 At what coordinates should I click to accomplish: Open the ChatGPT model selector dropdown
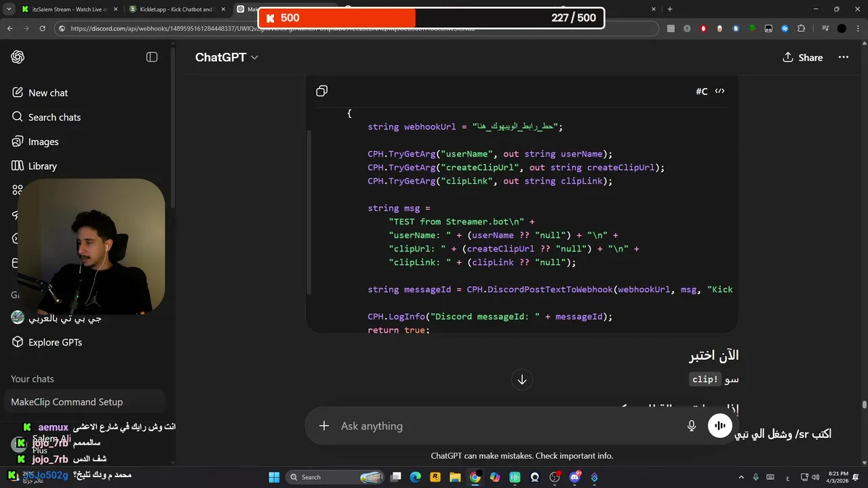(x=226, y=57)
